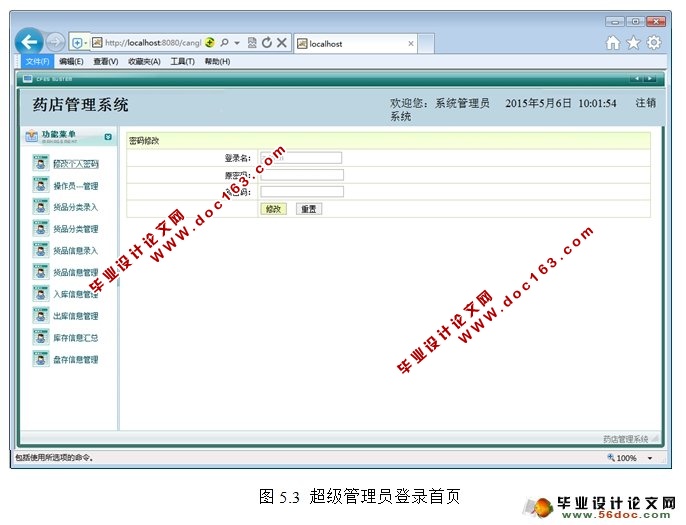Open the 操作员--管理 link
686x525 pixels.
[x=76, y=186]
